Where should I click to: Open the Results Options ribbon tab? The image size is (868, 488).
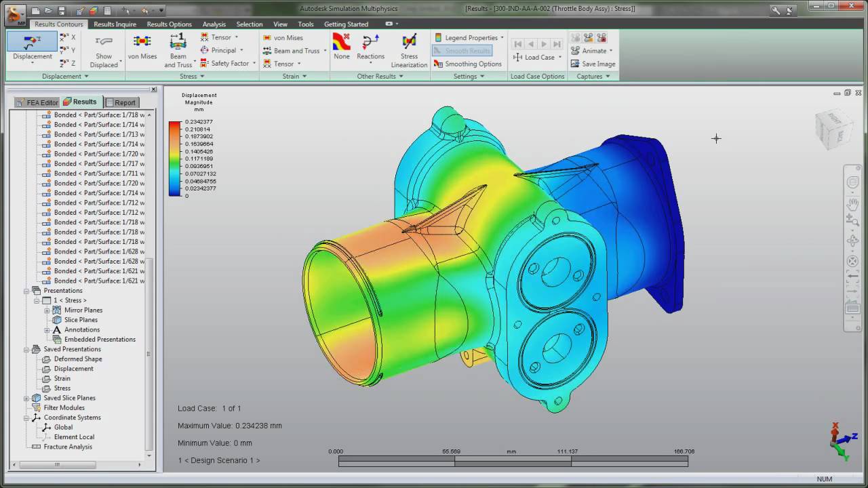tap(169, 24)
